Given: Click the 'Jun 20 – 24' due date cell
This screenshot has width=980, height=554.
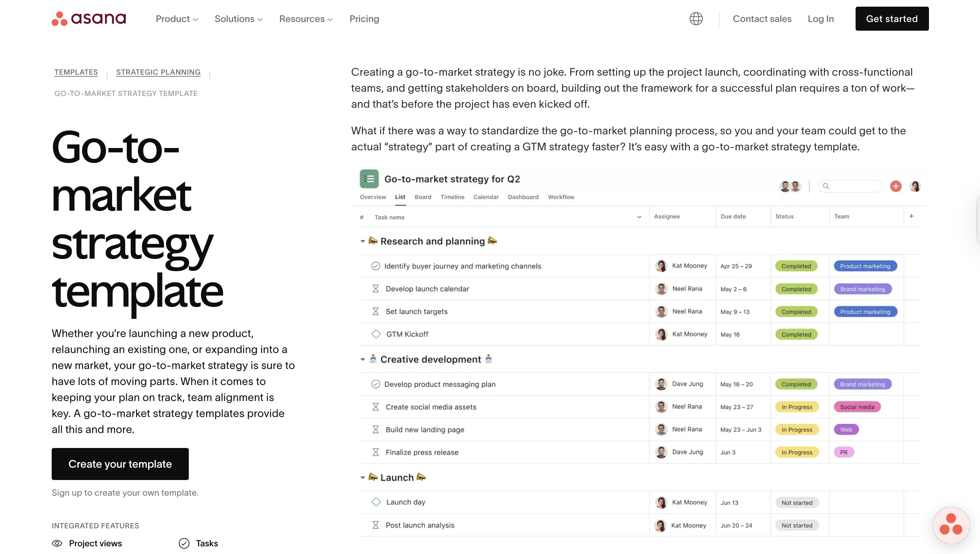Looking at the screenshot, I should [736, 525].
